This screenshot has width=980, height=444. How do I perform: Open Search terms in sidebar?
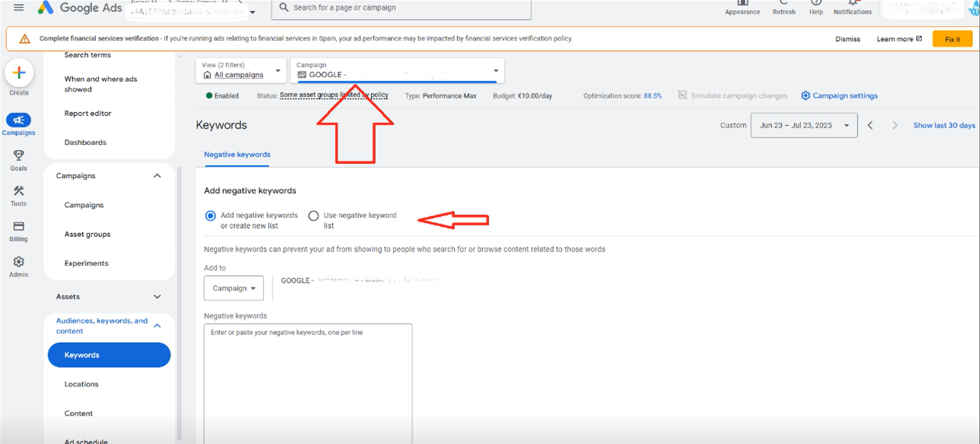(87, 55)
